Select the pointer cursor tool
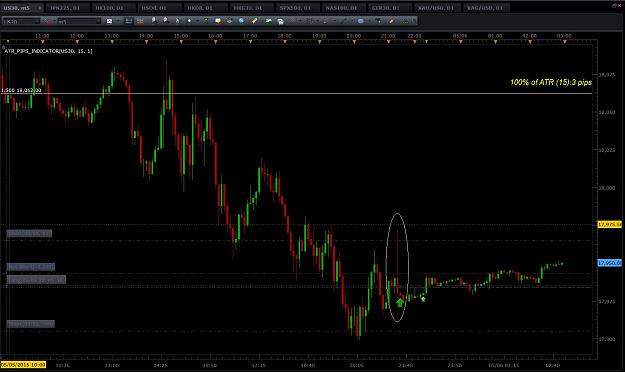The height and width of the screenshot is (372, 625). [x=177, y=21]
